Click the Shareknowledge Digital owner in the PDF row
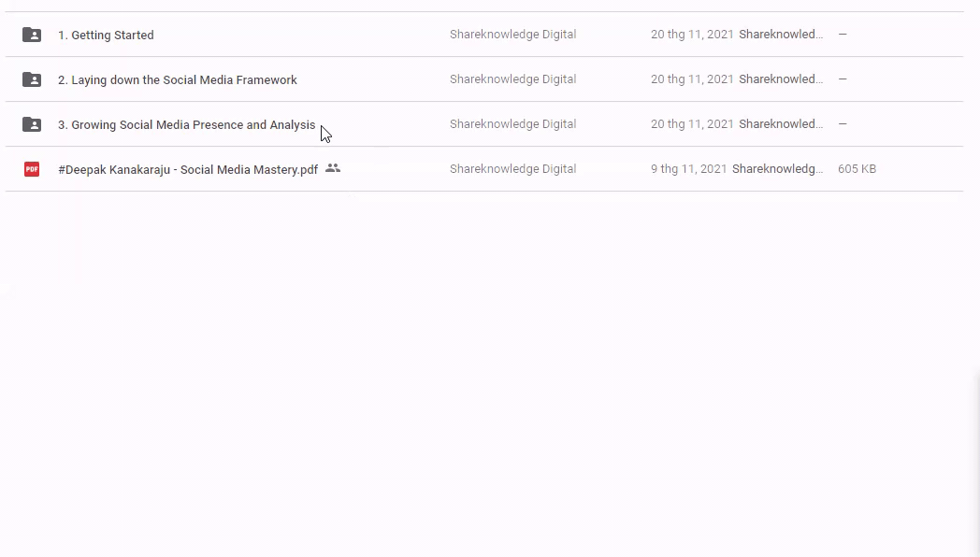980x557 pixels. pyautogui.click(x=512, y=169)
